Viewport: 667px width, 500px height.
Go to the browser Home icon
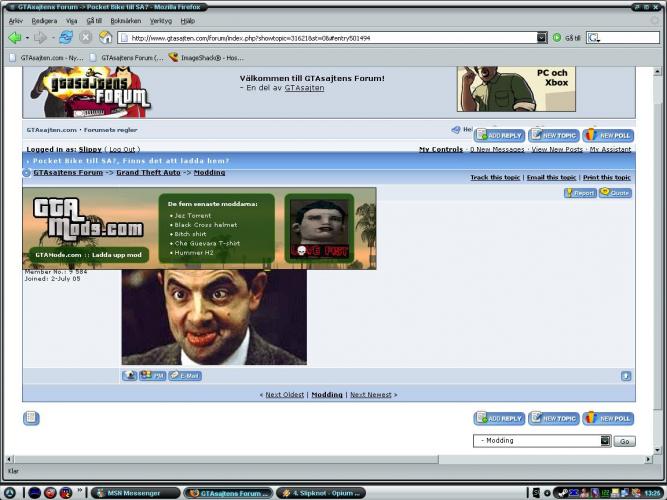[105, 37]
